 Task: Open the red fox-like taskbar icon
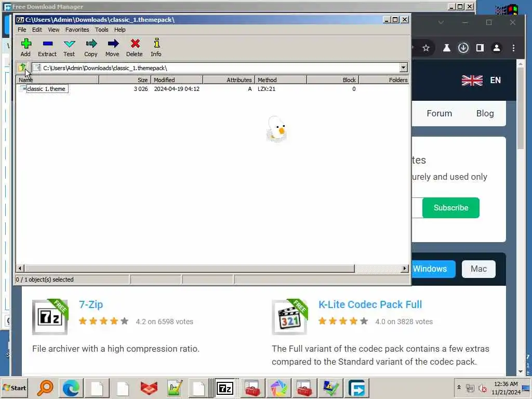tap(149, 388)
